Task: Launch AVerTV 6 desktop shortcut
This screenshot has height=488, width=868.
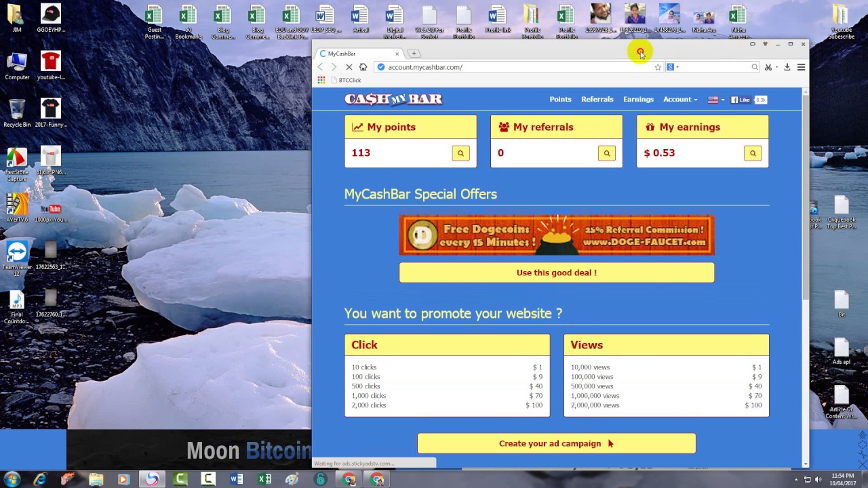Action: (x=17, y=208)
